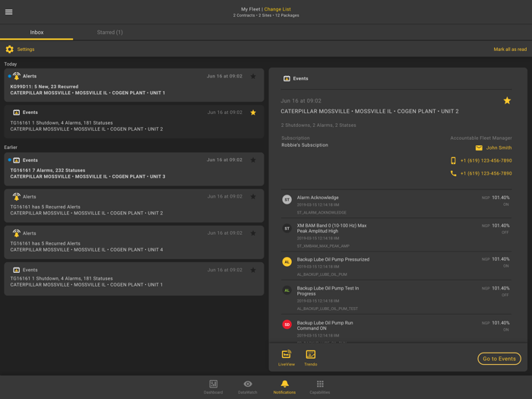532x399 pixels.
Task: Email John Smith via envelope icon
Action: pos(479,147)
